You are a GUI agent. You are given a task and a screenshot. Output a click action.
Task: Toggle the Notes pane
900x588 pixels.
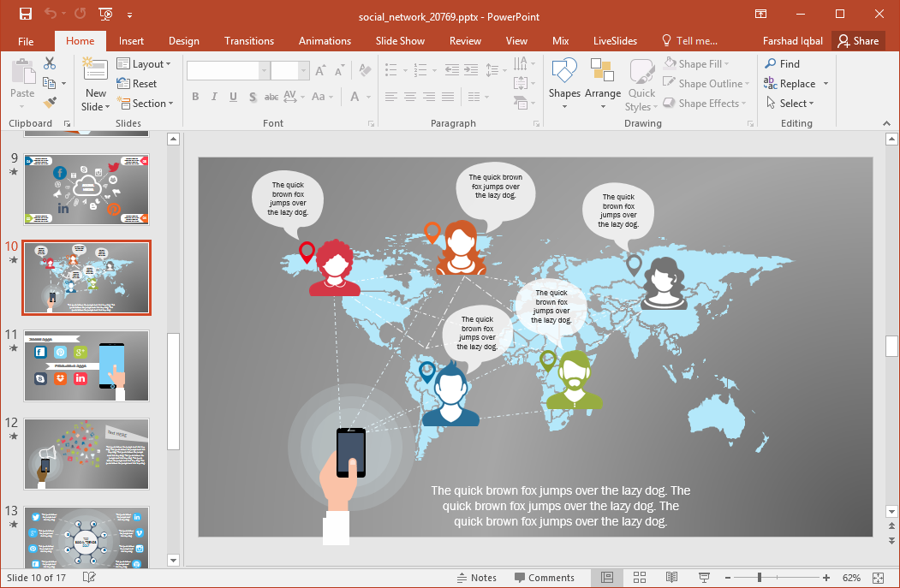pyautogui.click(x=476, y=578)
